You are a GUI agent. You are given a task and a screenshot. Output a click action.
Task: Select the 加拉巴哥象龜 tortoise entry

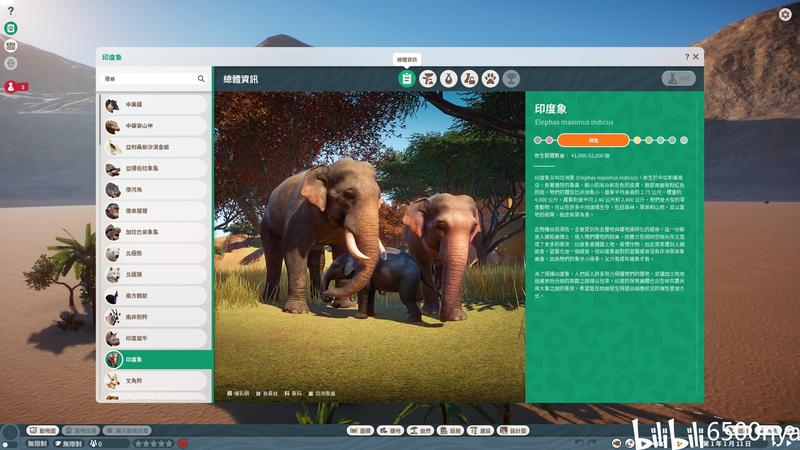pos(155,232)
